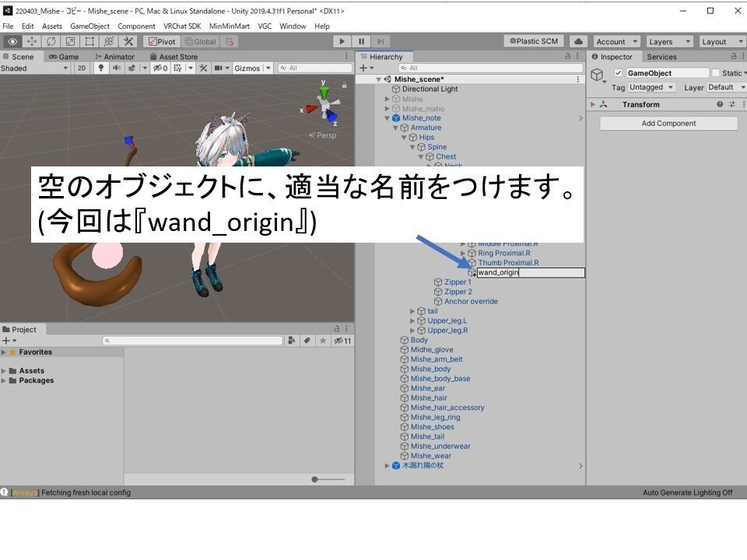Toggle scene audio speaker icon
Viewport: 747px width, 560px height.
coord(116,68)
